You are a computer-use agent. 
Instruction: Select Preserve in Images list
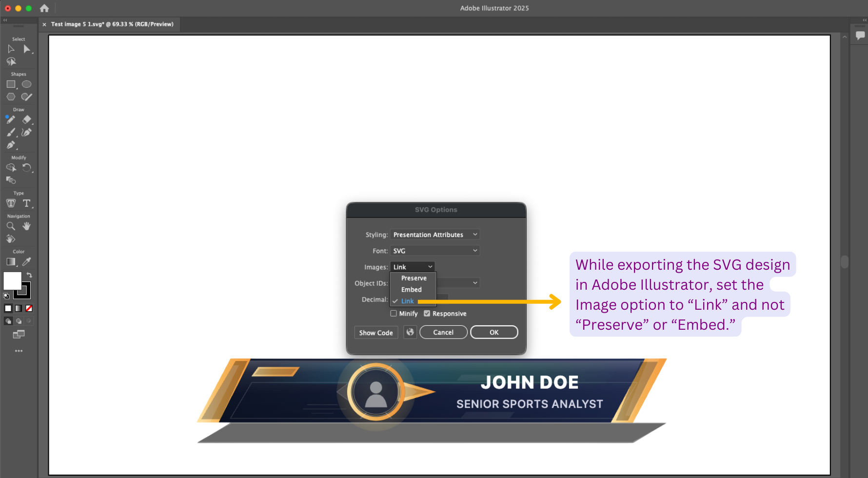(x=414, y=278)
